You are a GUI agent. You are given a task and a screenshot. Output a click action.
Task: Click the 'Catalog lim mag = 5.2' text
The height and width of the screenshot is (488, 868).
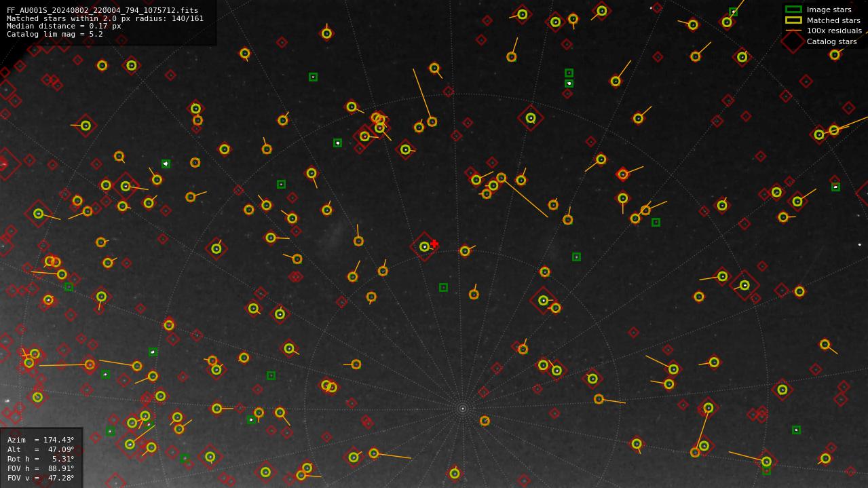pos(55,34)
